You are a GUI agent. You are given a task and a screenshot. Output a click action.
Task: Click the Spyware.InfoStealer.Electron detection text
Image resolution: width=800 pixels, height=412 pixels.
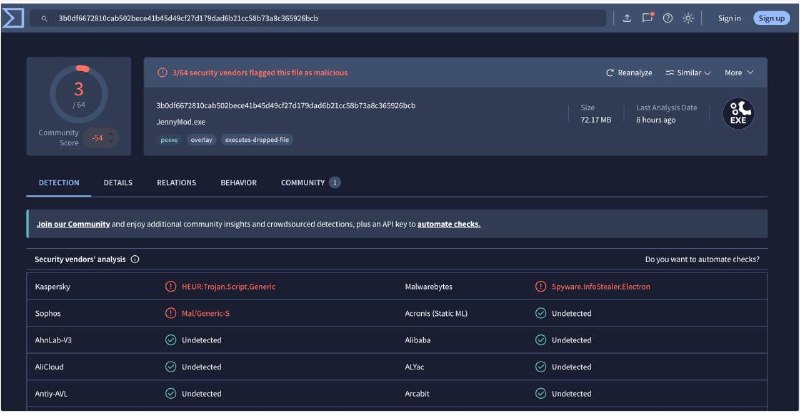(601, 287)
